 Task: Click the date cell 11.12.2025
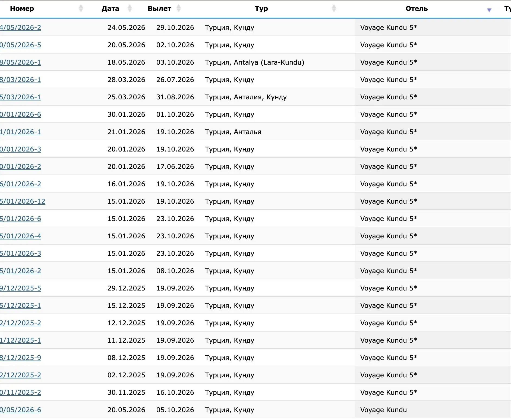pos(126,340)
